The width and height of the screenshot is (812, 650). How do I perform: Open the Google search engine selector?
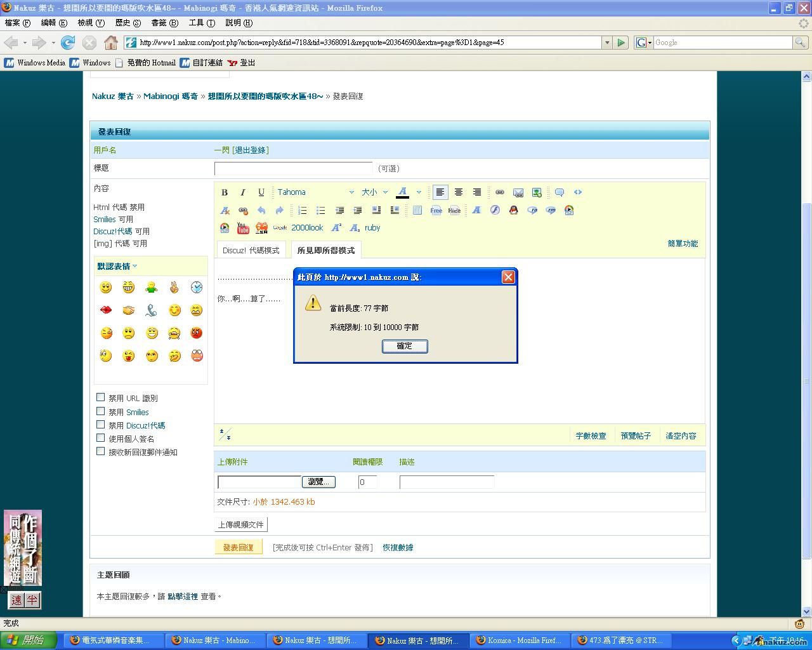pyautogui.click(x=644, y=43)
